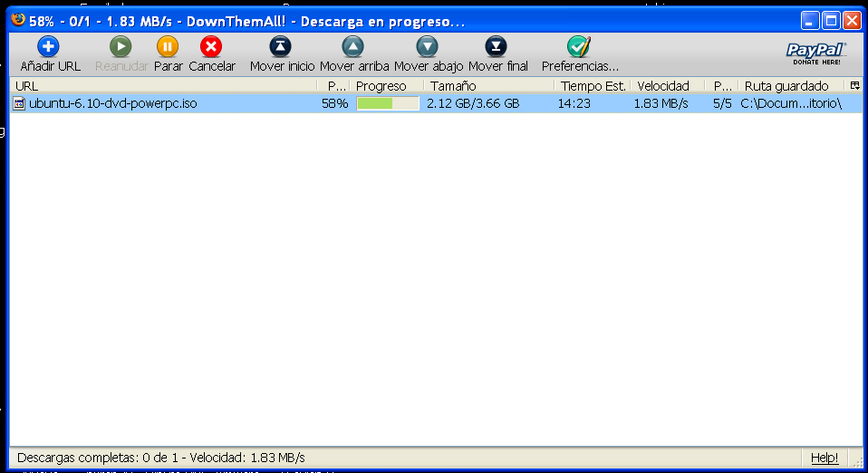Sort by the Tiempo Est. column header
This screenshot has width=868, height=473.
593,86
